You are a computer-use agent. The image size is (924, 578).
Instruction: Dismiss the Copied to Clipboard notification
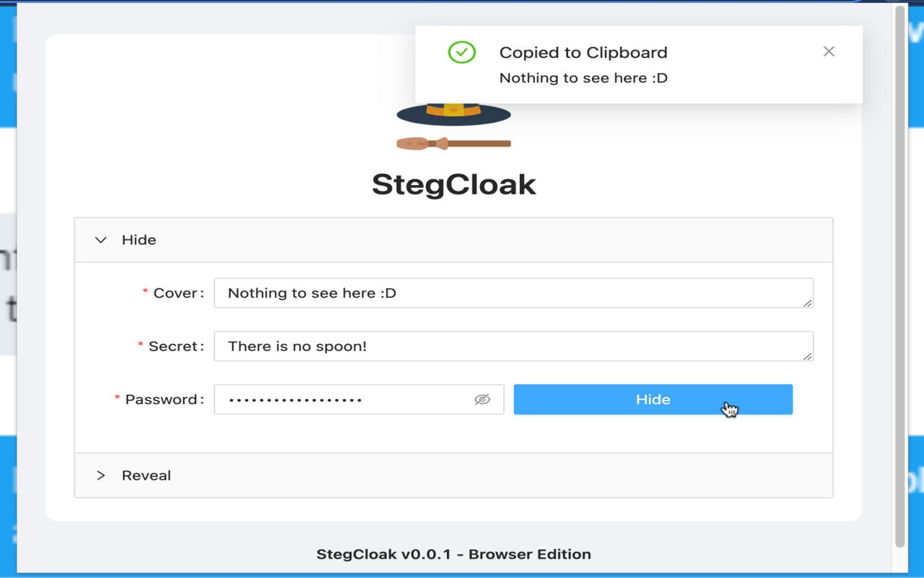829,51
